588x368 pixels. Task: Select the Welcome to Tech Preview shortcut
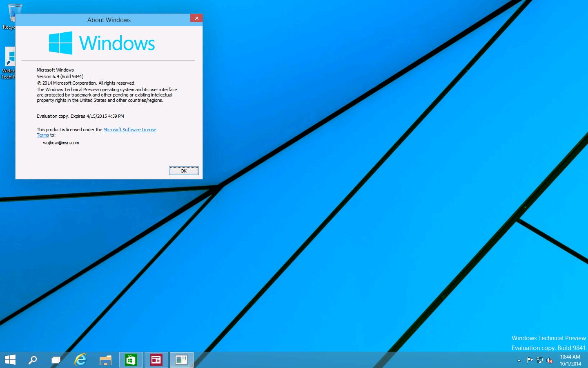tap(8, 63)
